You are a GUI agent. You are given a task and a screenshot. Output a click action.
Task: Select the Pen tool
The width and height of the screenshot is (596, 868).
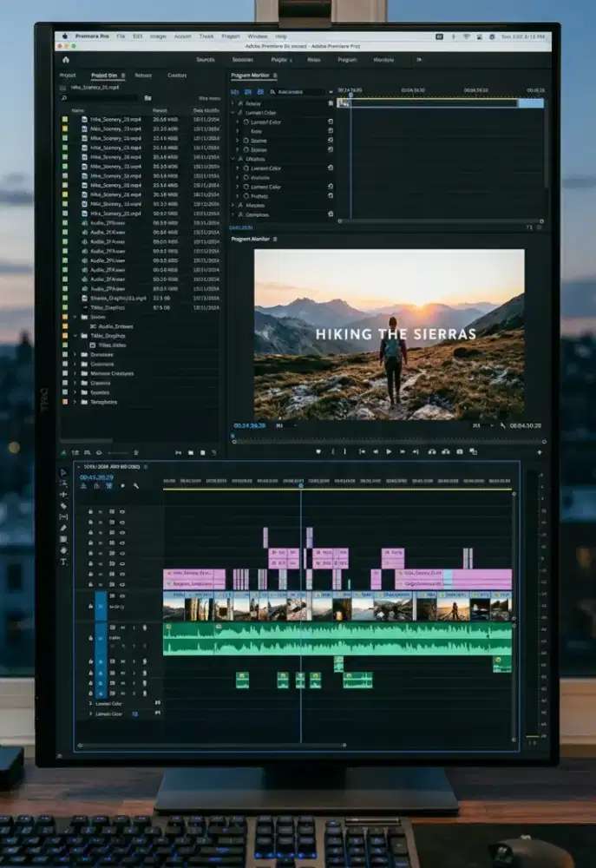pos(63,528)
